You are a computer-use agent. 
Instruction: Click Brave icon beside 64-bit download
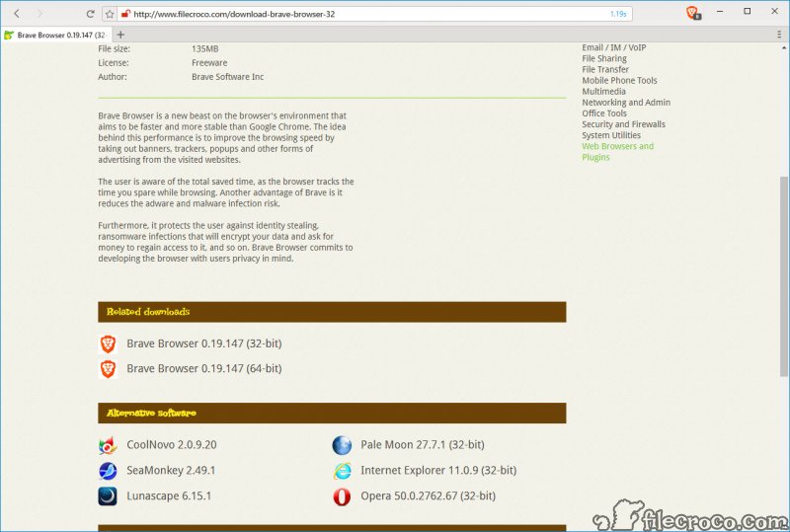108,369
